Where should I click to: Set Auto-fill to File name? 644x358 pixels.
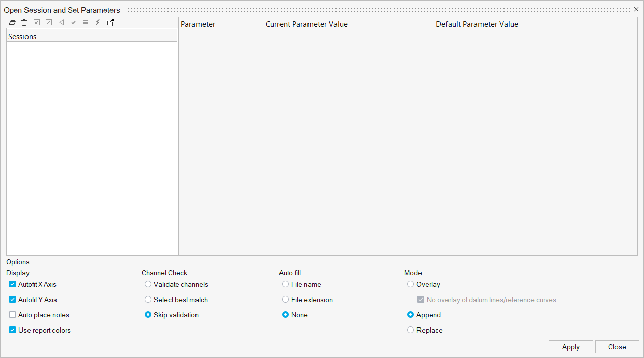pos(286,284)
